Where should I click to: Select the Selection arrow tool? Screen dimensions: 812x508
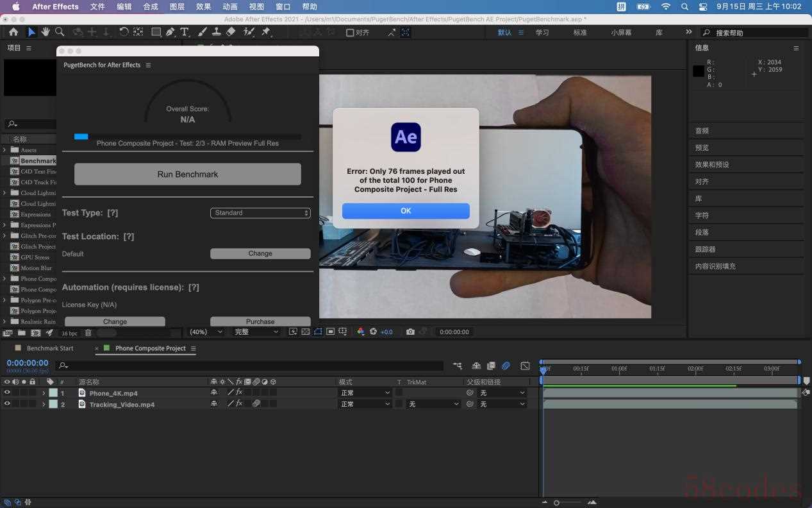pyautogui.click(x=31, y=32)
